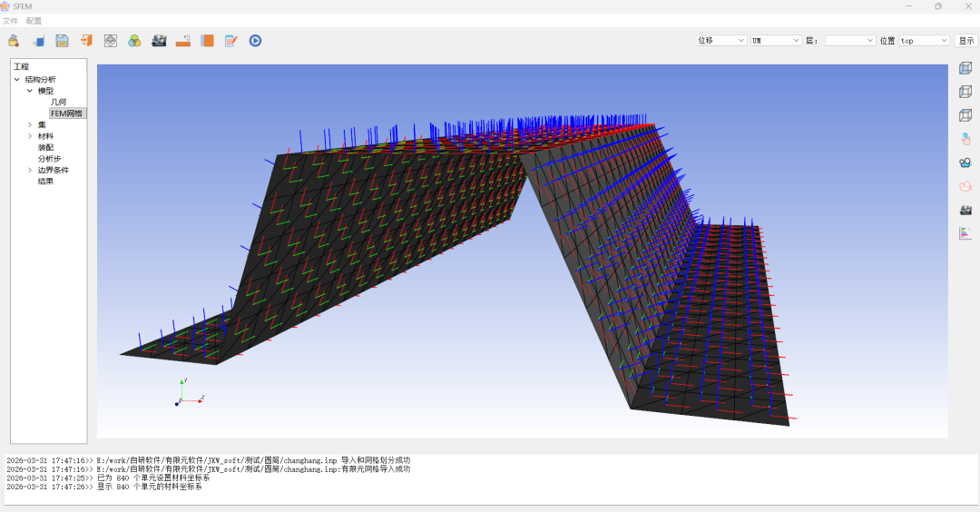Image resolution: width=980 pixels, height=512 pixels.
Task: Click the 工程 panel header
Action: click(21, 66)
